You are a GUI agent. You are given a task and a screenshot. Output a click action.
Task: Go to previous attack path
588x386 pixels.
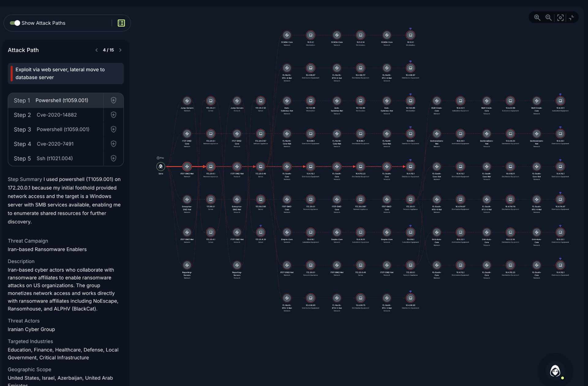click(96, 50)
